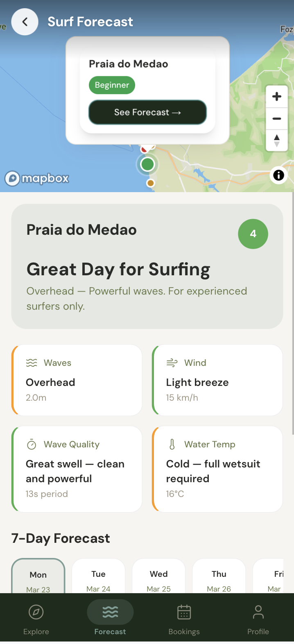Tap the green rating badge showing 4
This screenshot has width=294, height=644.
[x=253, y=234]
